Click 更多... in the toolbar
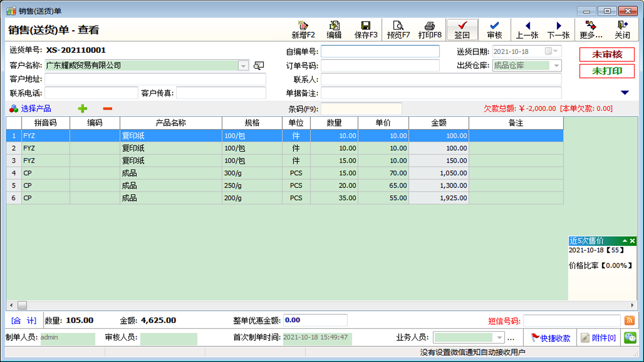The height and width of the screenshot is (362, 644). pos(592,29)
